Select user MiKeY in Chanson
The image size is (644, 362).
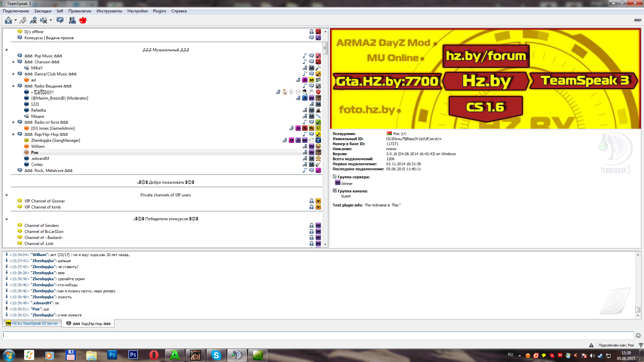tap(37, 68)
